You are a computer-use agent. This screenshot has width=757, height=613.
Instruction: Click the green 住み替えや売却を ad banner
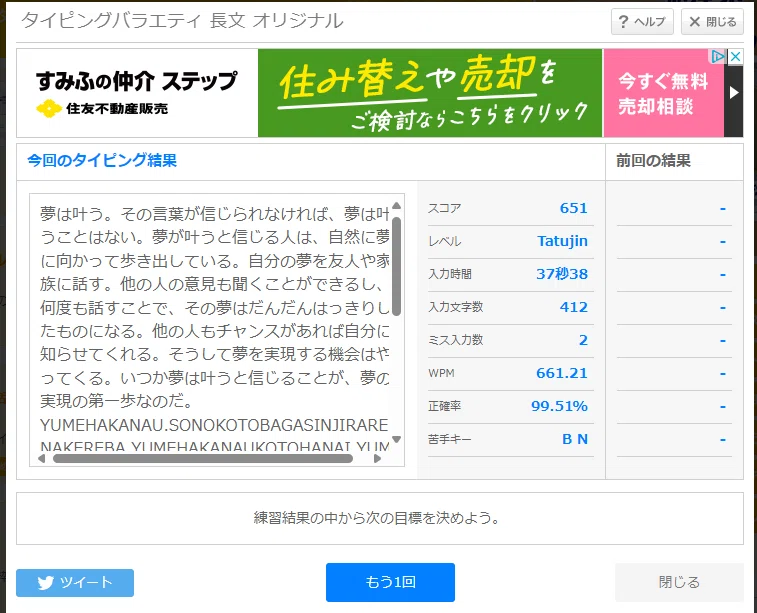pos(430,93)
